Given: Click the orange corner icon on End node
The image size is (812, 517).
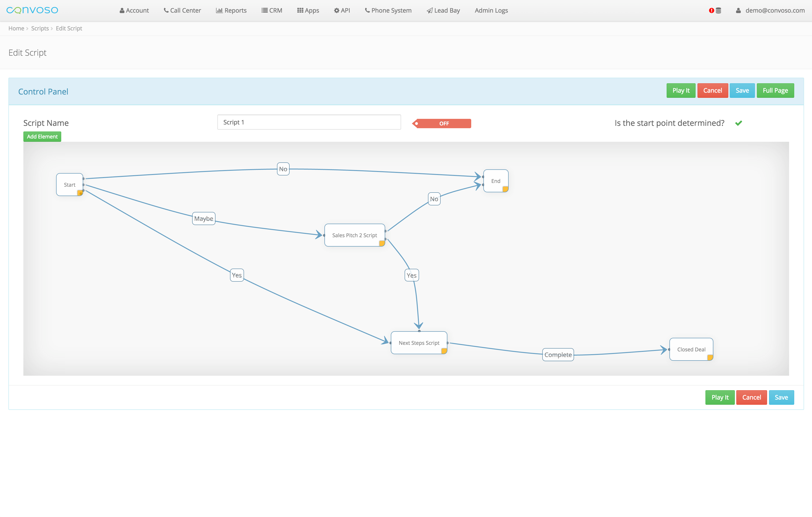Looking at the screenshot, I should tap(505, 189).
